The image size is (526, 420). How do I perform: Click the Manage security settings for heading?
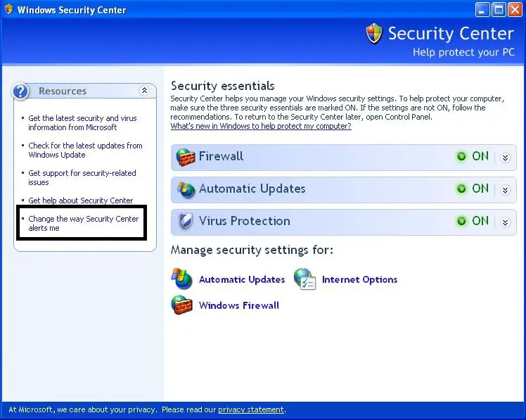coord(252,250)
